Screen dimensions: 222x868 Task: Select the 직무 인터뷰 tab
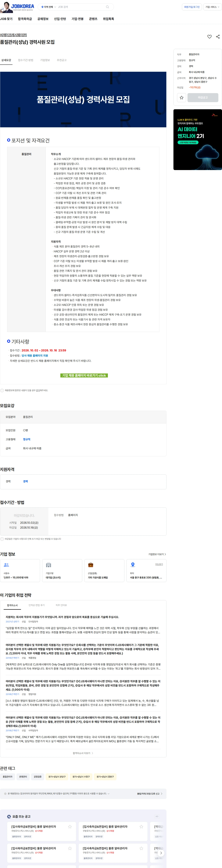coord(61,605)
